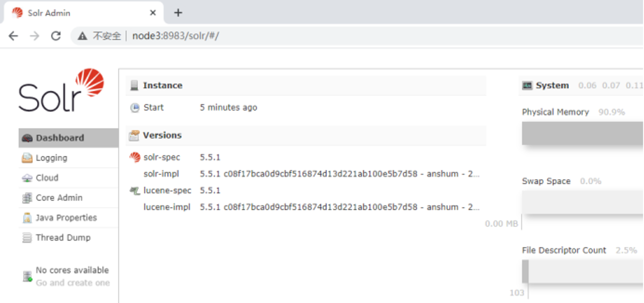Click the System monitor icon
This screenshot has width=644, height=303.
coord(527,86)
